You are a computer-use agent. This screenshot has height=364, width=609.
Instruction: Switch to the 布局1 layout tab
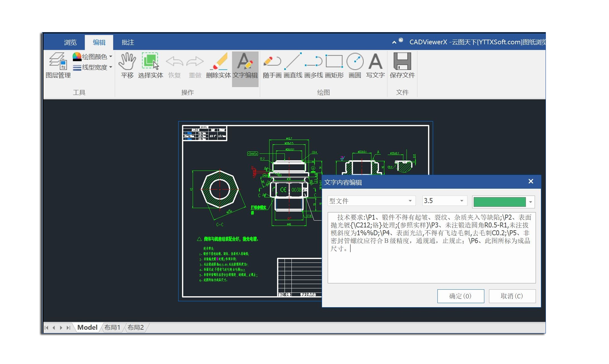112,327
